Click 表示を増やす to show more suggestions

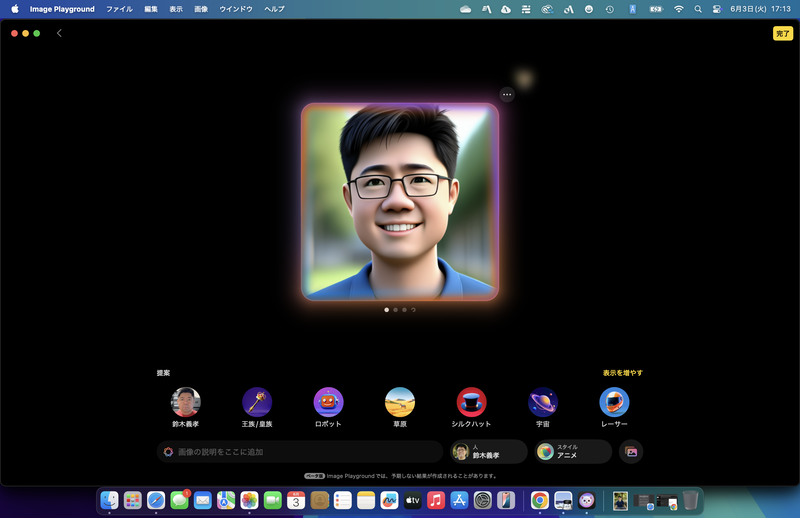(x=622, y=373)
